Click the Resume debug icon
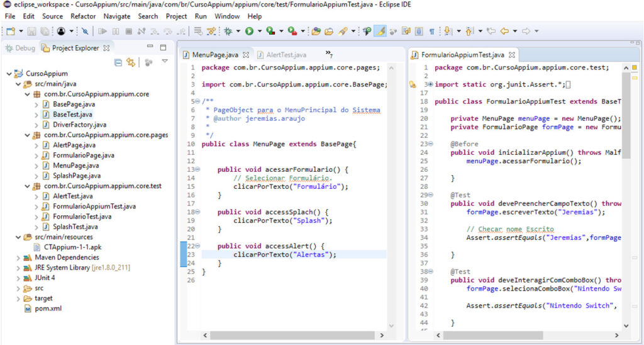Screen dimensions: 644x345 point(103,31)
